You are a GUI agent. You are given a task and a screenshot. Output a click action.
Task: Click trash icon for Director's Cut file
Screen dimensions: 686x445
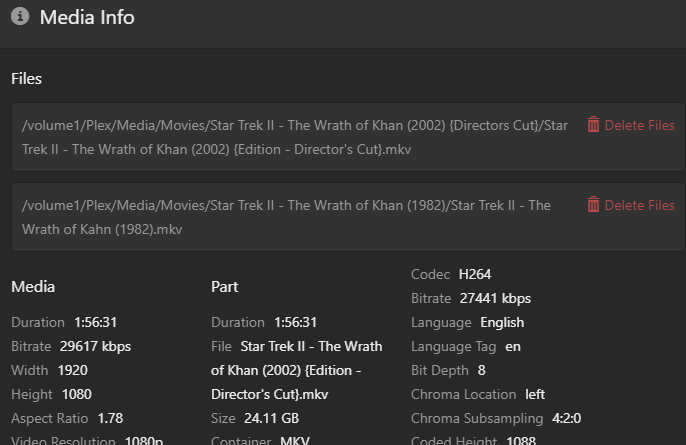pyautogui.click(x=593, y=125)
